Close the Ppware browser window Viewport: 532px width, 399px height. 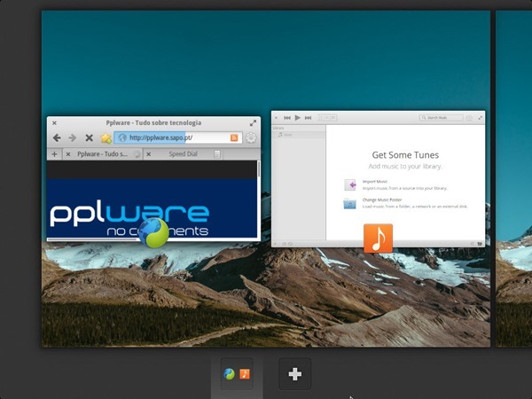[x=54, y=123]
